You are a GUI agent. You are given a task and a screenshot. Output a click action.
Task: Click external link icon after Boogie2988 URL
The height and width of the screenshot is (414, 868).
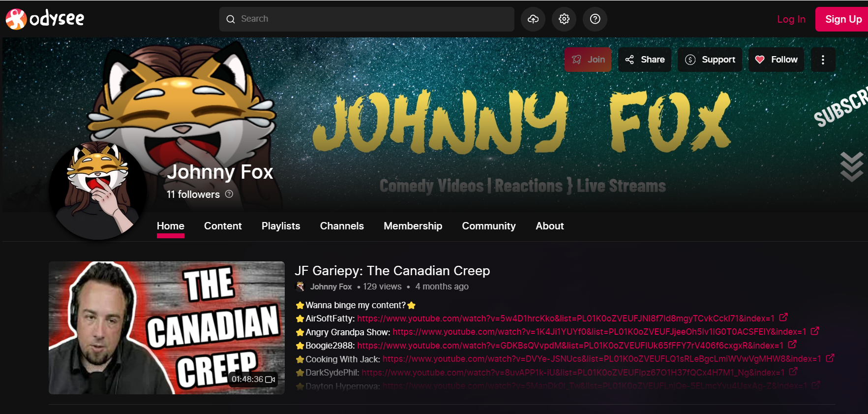coord(792,345)
